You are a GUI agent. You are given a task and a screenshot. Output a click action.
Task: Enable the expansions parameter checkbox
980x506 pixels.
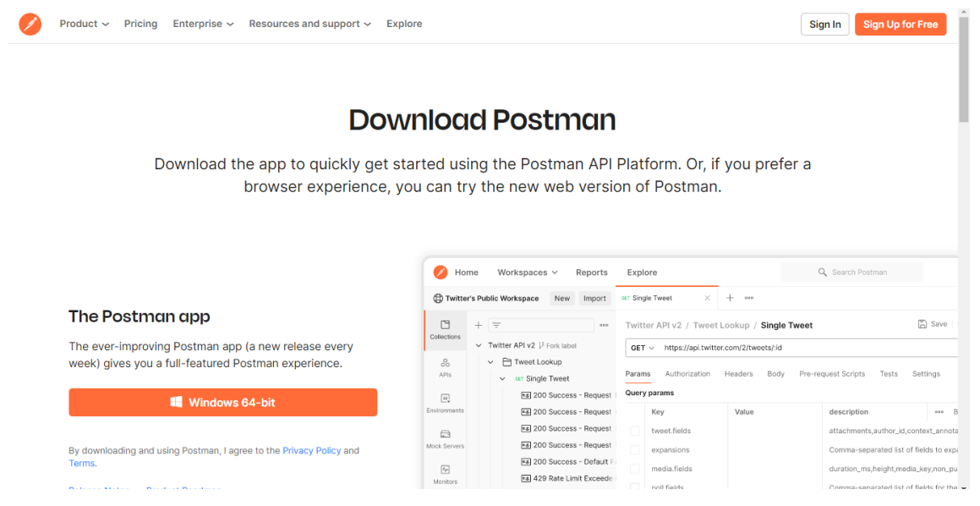pyautogui.click(x=635, y=449)
